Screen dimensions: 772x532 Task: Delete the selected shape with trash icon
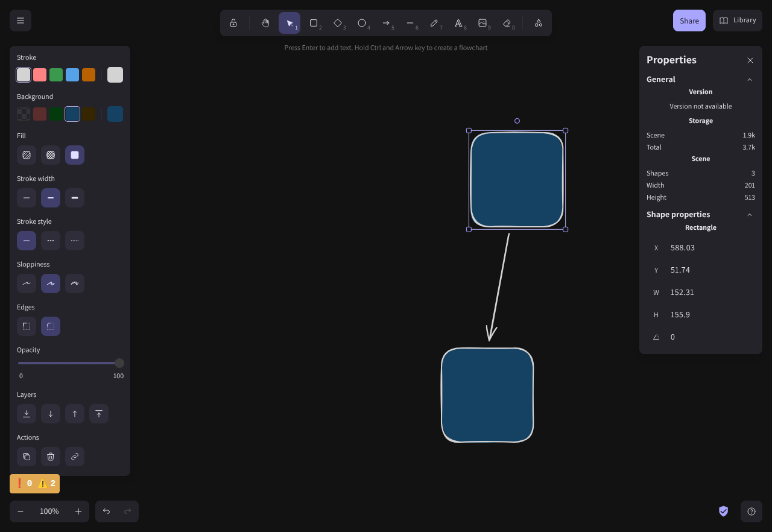click(x=51, y=457)
